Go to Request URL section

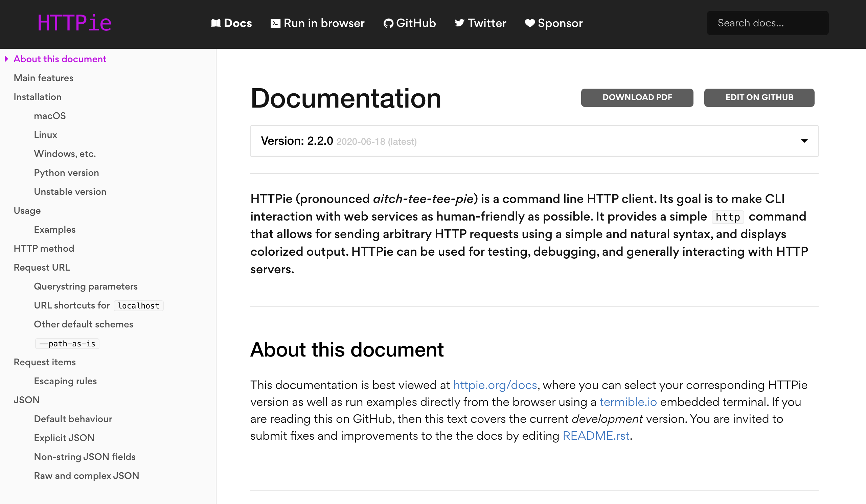pyautogui.click(x=42, y=267)
